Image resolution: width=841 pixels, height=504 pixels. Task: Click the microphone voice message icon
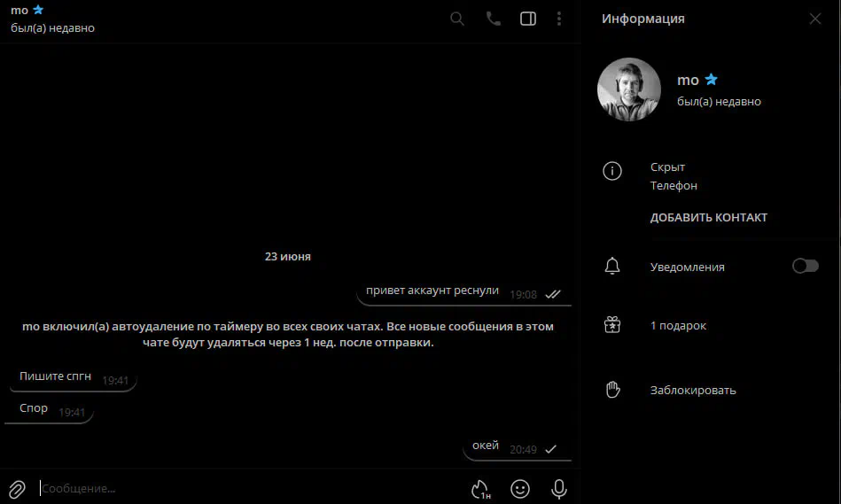click(x=558, y=489)
